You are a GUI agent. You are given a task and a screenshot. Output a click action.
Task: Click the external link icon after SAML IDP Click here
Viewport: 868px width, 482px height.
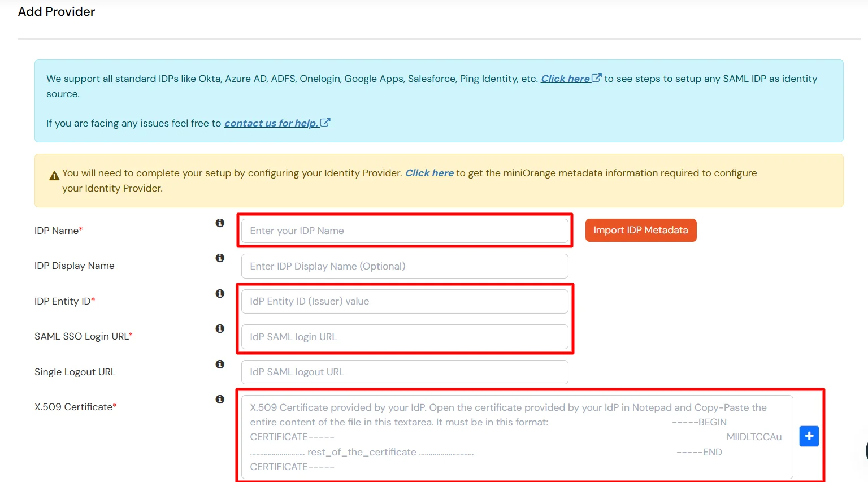596,78
